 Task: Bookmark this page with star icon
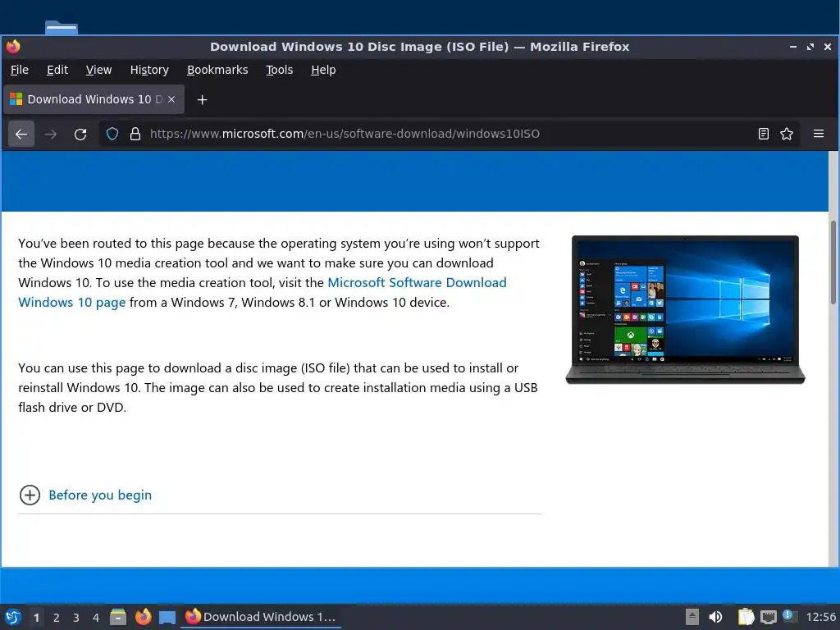click(787, 134)
